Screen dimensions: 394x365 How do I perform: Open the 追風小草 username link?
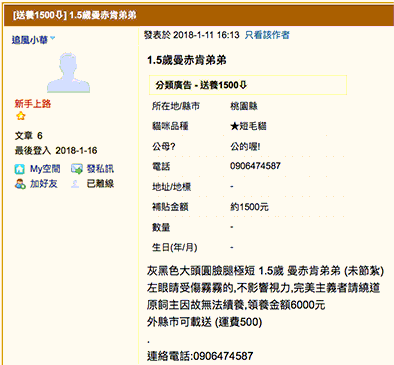(30, 40)
